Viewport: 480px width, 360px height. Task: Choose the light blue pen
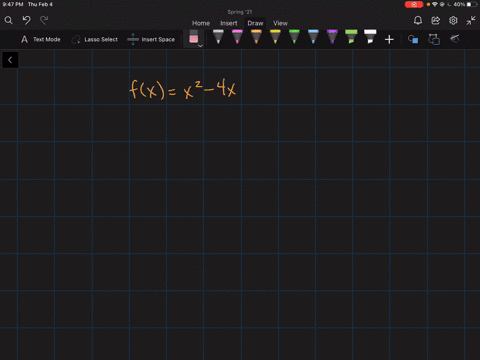click(313, 37)
